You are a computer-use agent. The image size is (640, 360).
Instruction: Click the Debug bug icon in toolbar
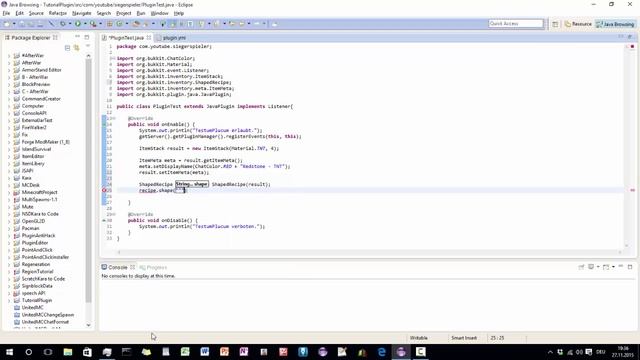pos(62,24)
